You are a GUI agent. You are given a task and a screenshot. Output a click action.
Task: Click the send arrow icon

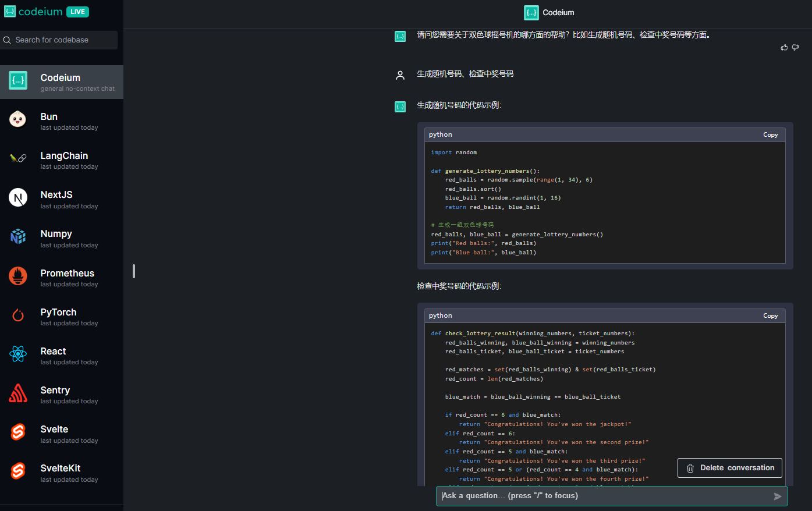point(777,496)
